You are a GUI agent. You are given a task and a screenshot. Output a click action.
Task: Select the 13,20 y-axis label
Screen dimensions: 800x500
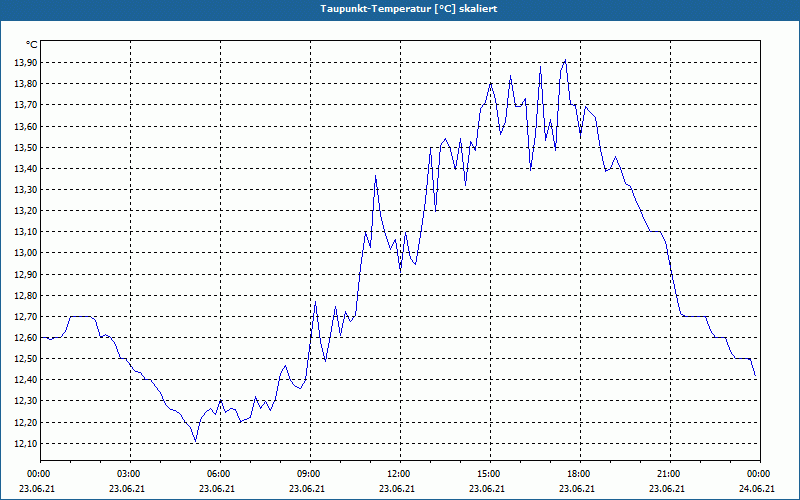(x=26, y=211)
